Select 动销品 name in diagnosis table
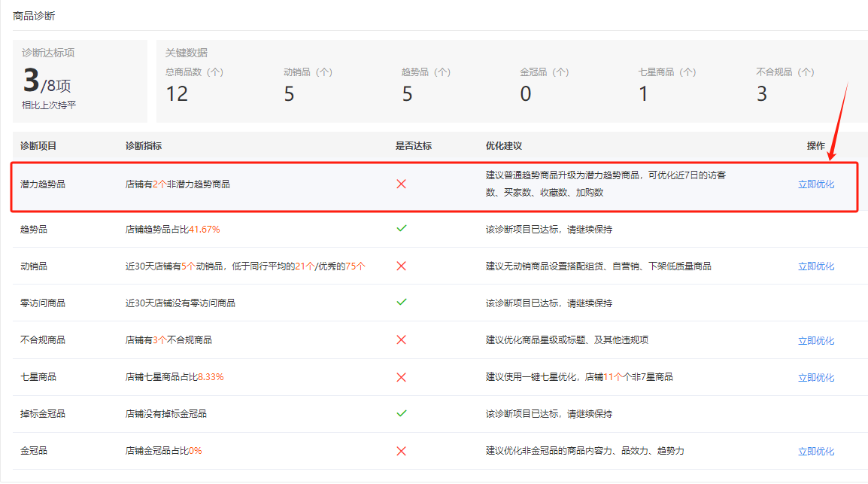Screen dimensions: 868x484 (34, 266)
